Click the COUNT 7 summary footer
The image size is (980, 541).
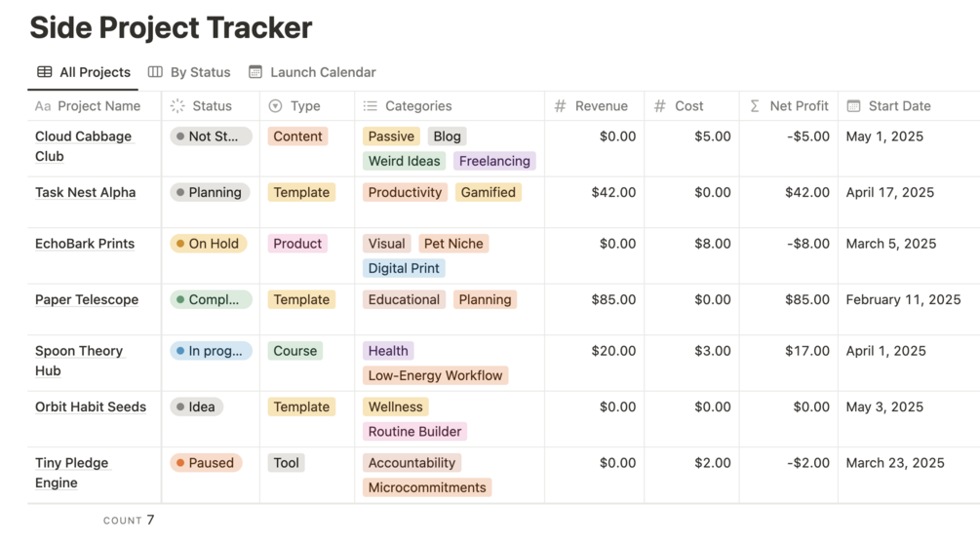point(129,521)
